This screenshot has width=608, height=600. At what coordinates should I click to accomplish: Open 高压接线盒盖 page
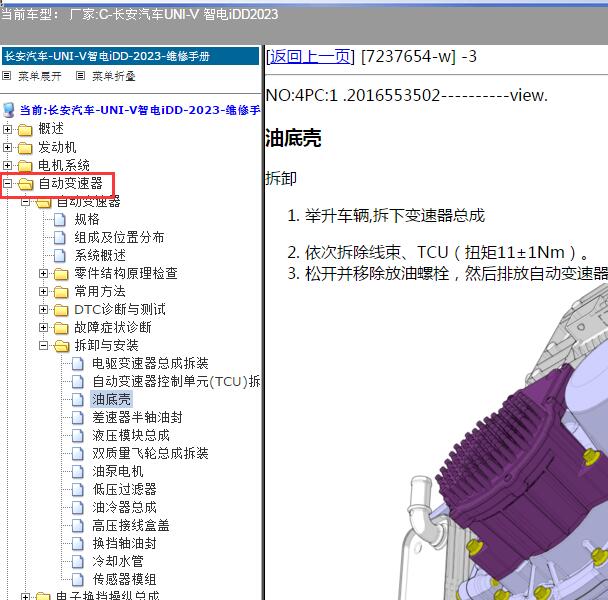(131, 526)
